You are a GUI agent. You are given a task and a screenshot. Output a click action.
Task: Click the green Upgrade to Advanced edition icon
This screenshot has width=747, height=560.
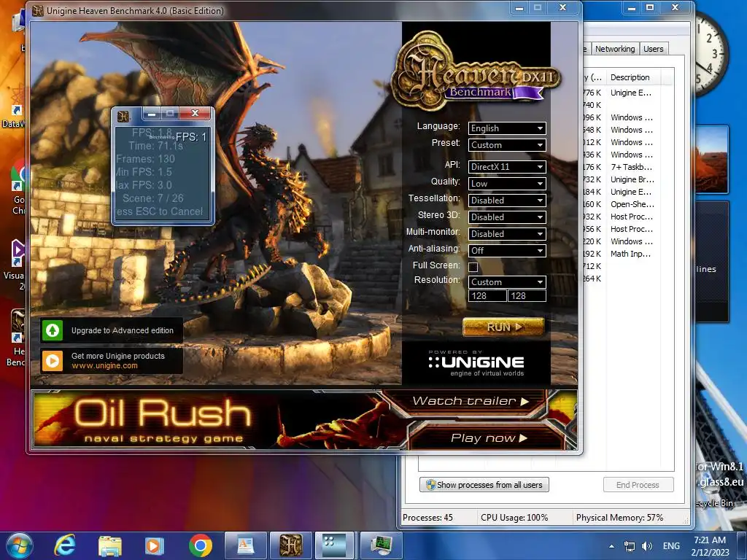click(x=53, y=330)
